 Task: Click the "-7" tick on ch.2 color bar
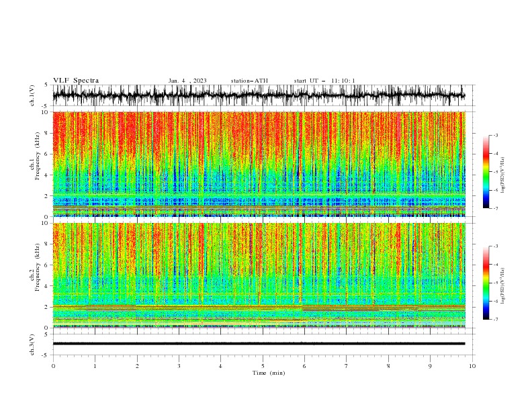point(495,319)
